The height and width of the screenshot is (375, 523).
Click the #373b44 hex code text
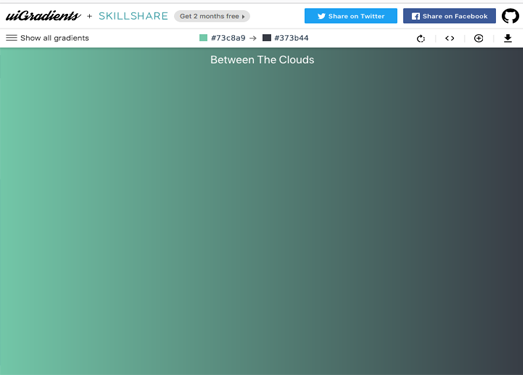(x=291, y=38)
